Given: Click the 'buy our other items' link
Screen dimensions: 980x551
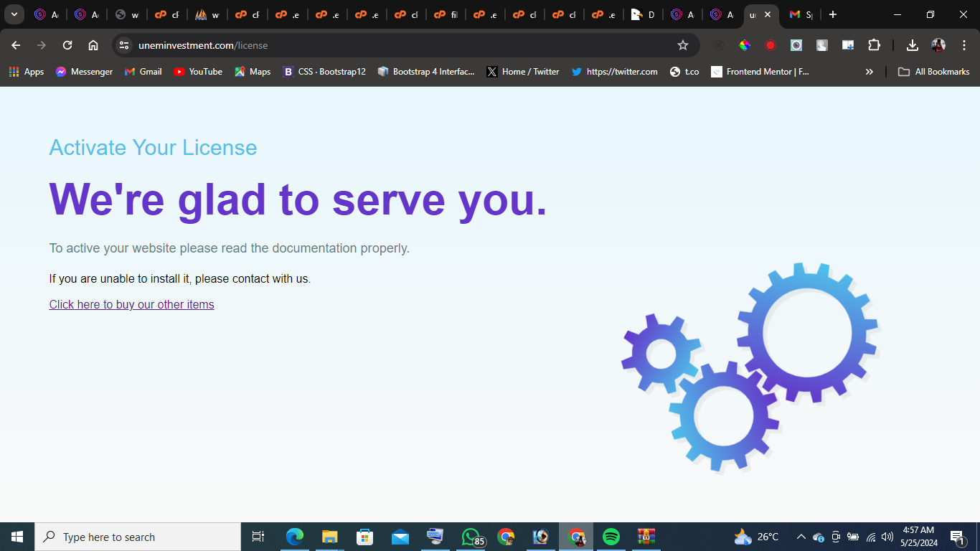Looking at the screenshot, I should click(131, 304).
